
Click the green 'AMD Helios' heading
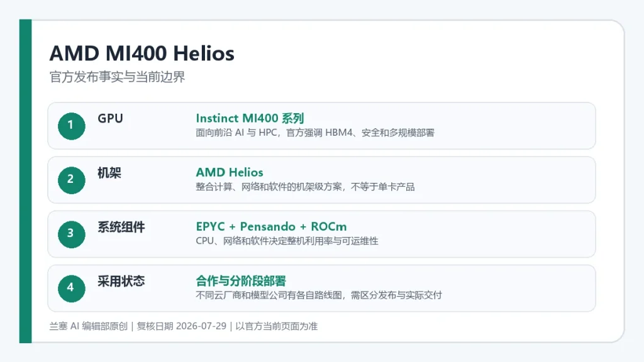(x=230, y=172)
